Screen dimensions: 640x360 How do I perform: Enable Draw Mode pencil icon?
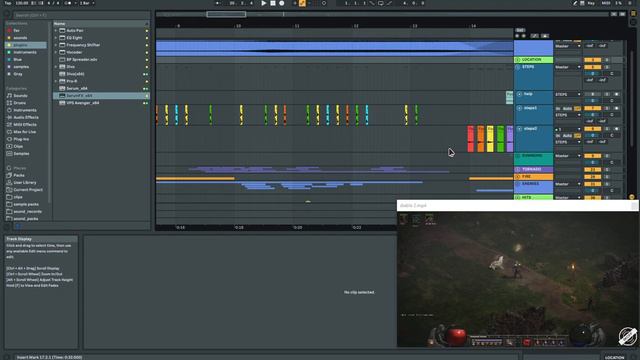[575, 3]
